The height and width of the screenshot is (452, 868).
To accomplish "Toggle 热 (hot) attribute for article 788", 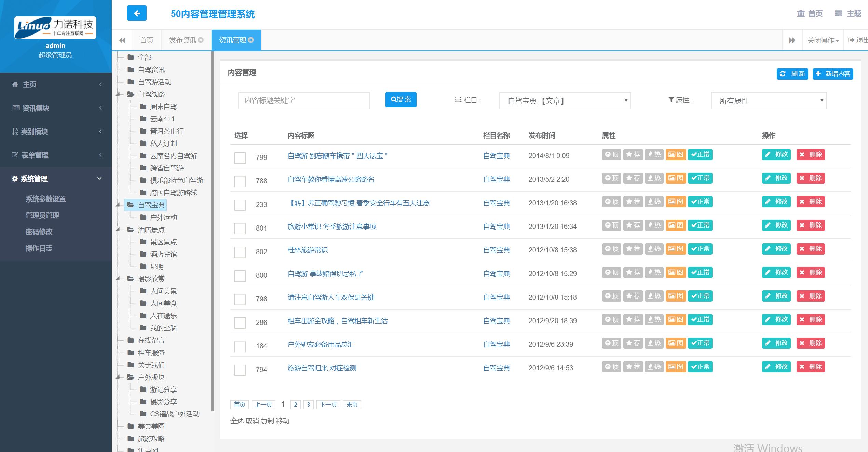I will point(654,178).
